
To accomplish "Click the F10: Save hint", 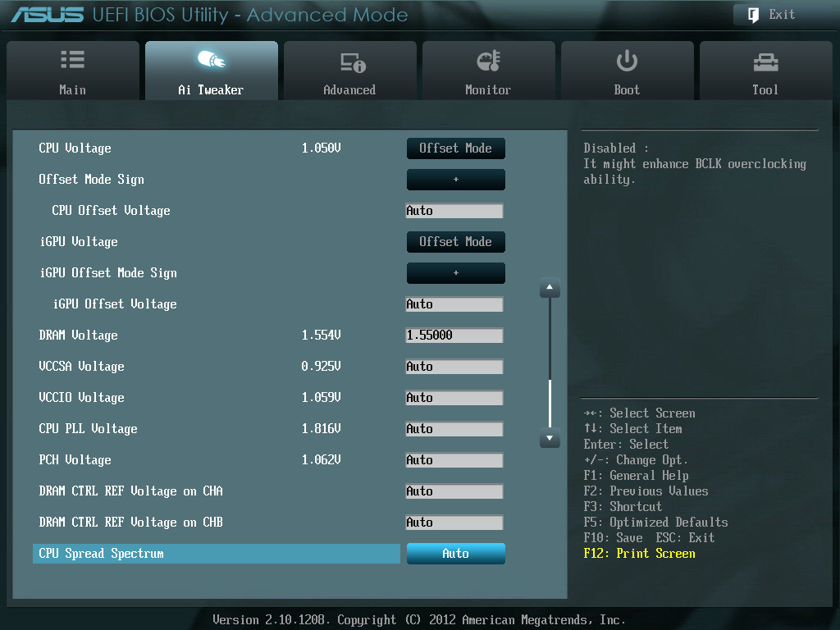I will click(614, 538).
